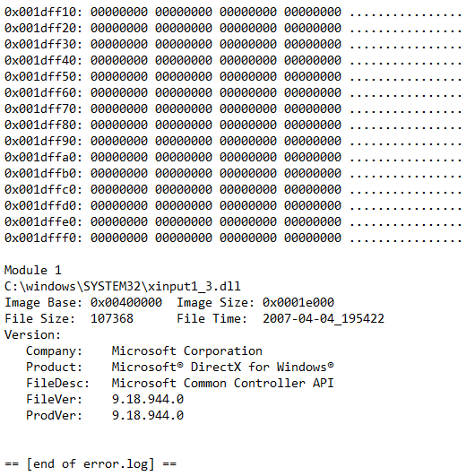Click memory address 0x001dff50

[x=43, y=76]
